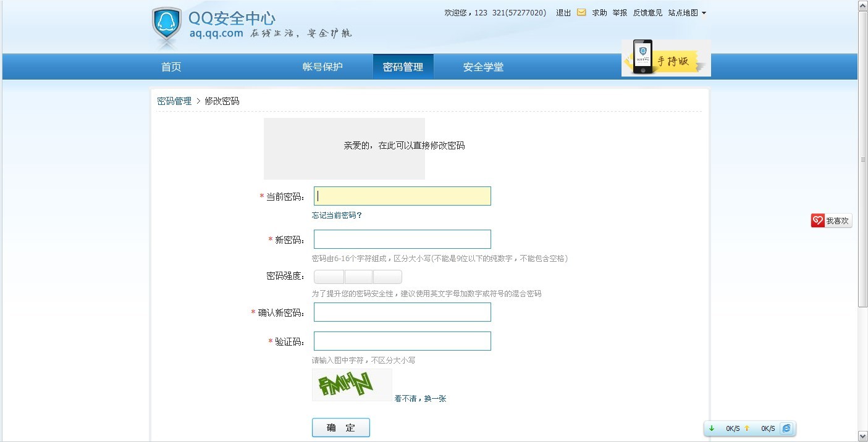Go to 首页 tab
This screenshot has width=868, height=442.
[x=171, y=67]
